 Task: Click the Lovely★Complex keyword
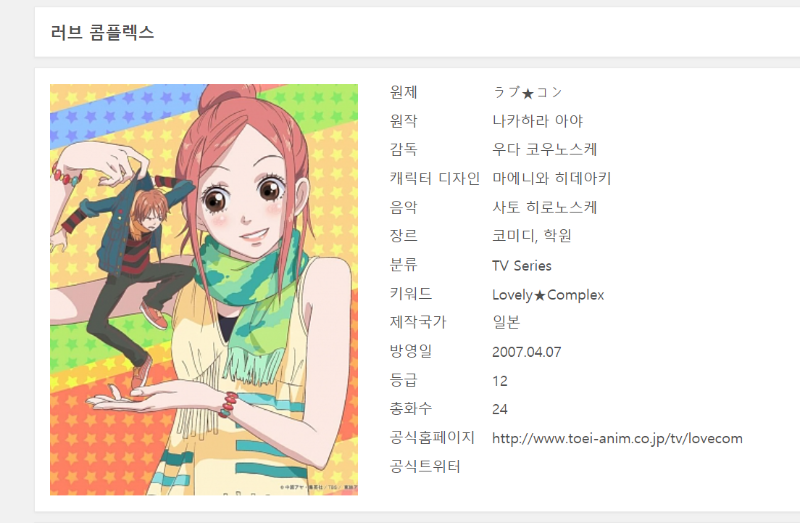[x=548, y=295]
